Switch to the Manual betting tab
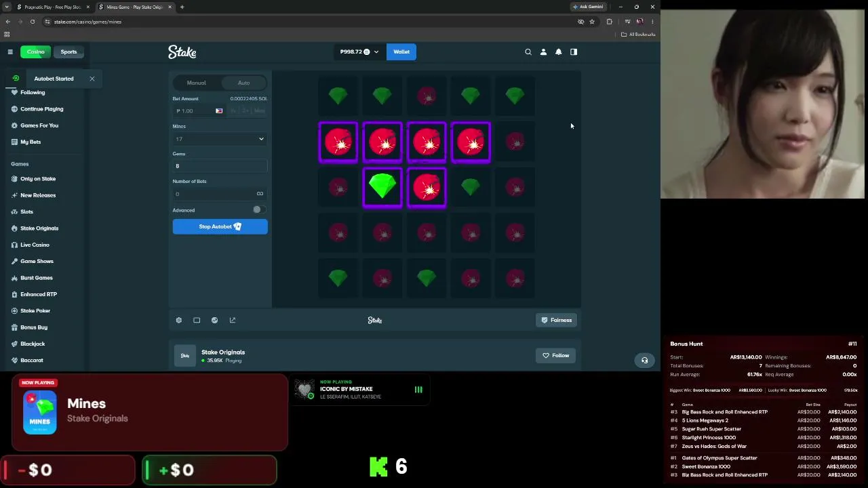The image size is (868, 488). tap(197, 83)
